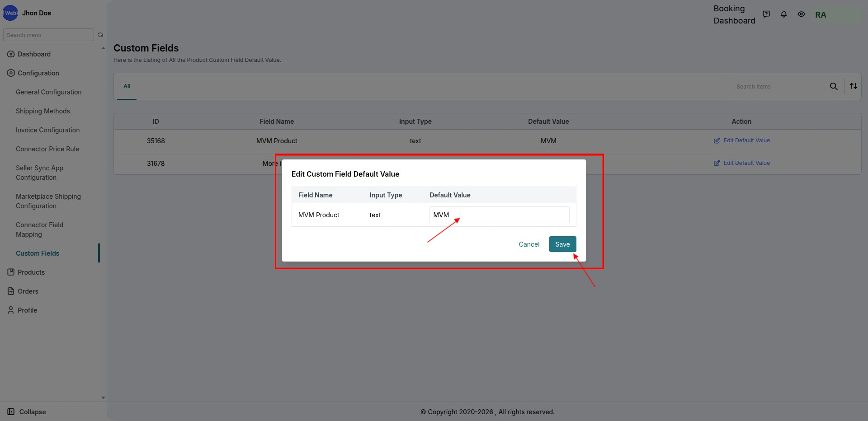Viewport: 868px width, 421px height.
Task: Click ID cell 31678
Action: [x=156, y=164]
